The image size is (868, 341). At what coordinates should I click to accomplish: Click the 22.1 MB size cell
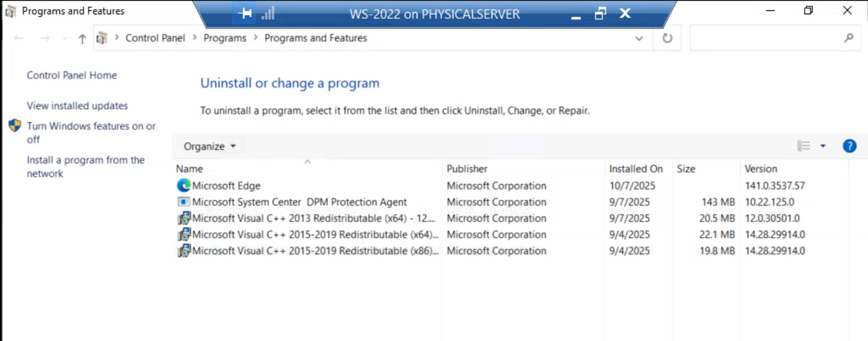717,234
